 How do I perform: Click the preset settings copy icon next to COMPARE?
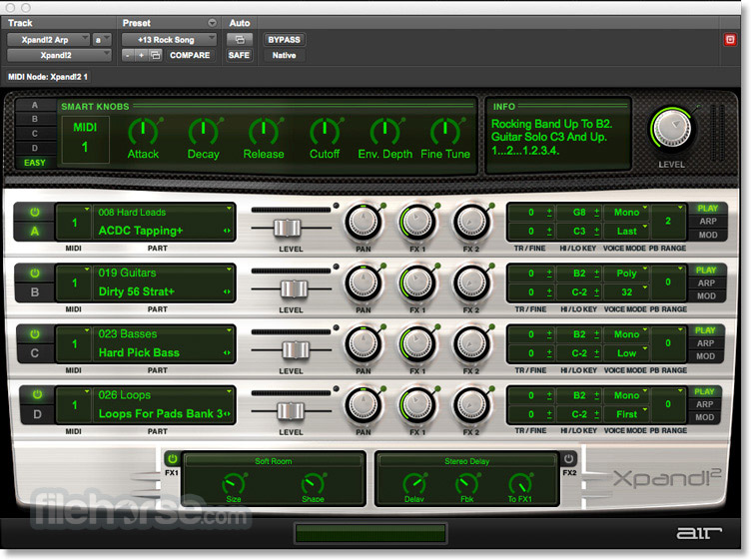[x=155, y=55]
